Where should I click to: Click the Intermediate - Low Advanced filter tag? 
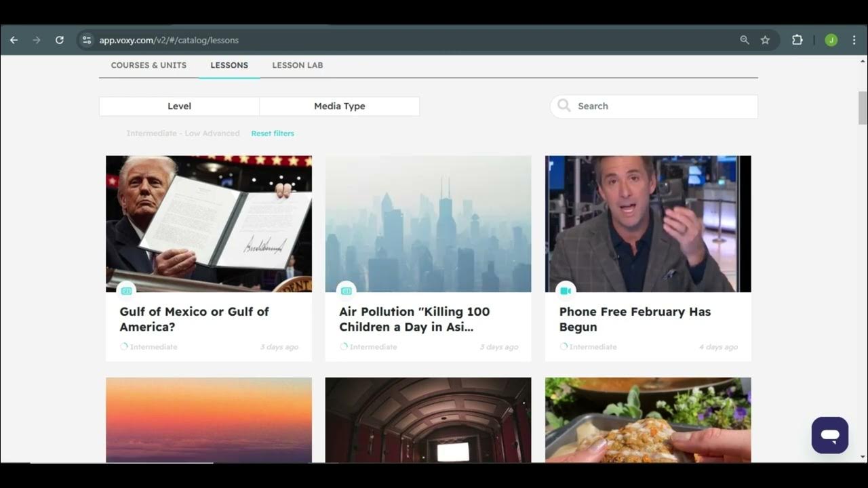(183, 134)
